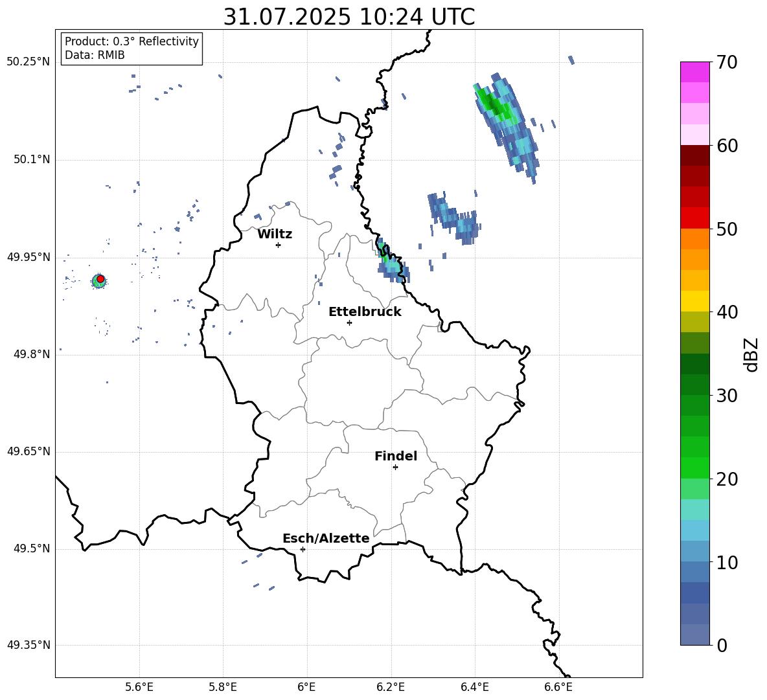Click the Esch/Alzette station cross marker
Screen dimensions: 767x700
tap(303, 549)
